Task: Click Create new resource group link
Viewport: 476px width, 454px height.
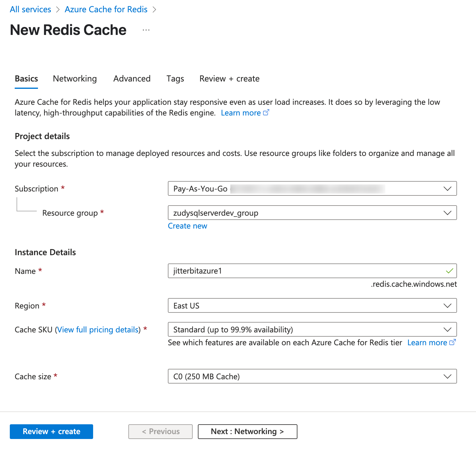Action: coord(187,226)
